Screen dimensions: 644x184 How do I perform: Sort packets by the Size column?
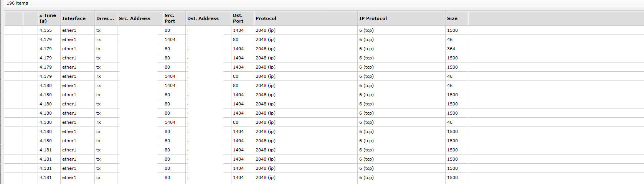click(x=457, y=18)
